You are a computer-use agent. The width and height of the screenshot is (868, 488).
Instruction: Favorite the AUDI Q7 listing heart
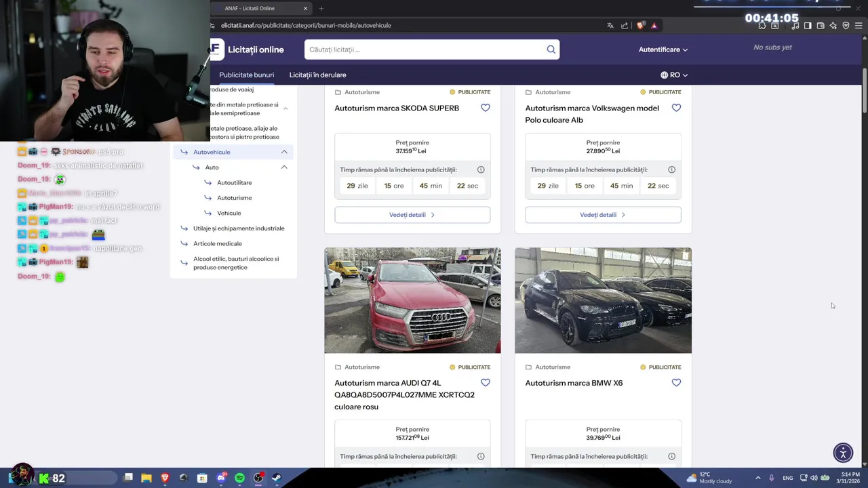pos(486,383)
